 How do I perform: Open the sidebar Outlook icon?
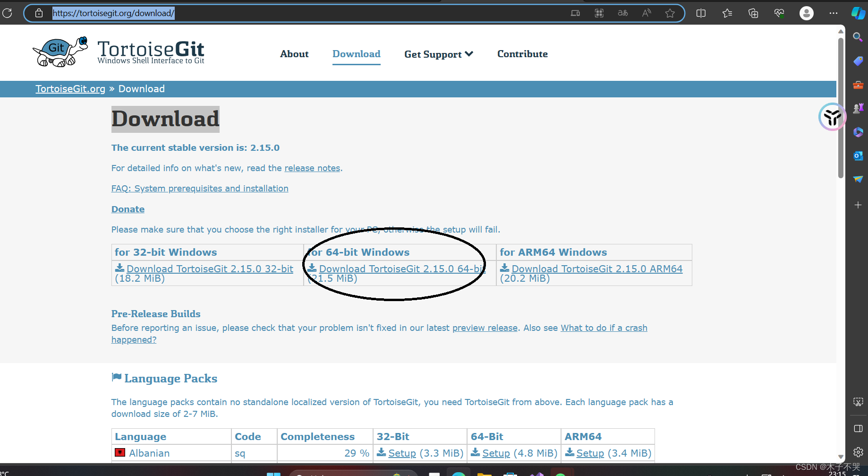pos(858,156)
